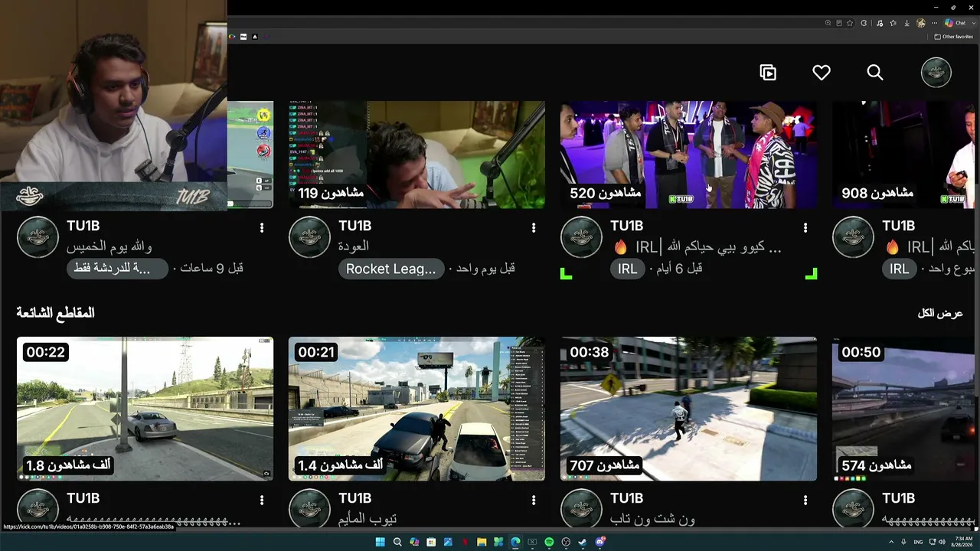Open the 'للدردشة فقط' category tag
Image resolution: width=980 pixels, height=551 pixels.
pos(117,269)
